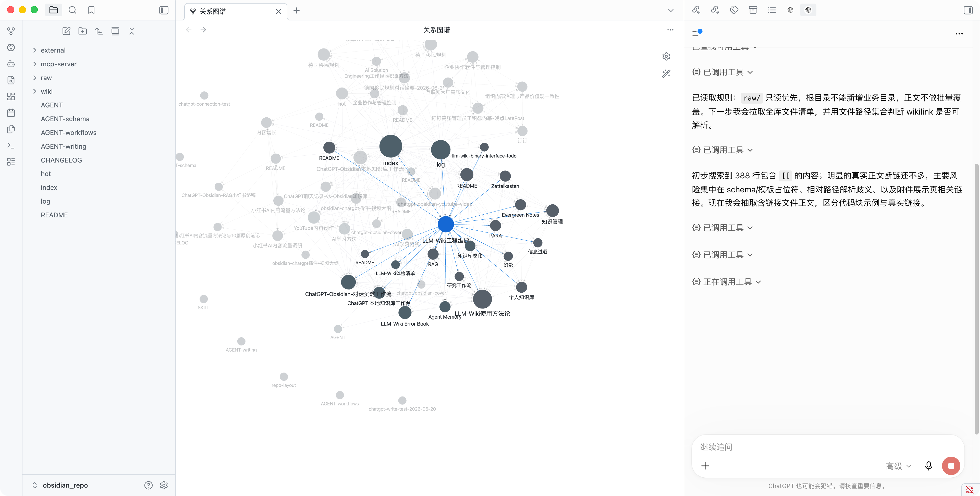The height and width of the screenshot is (496, 980).
Task: Open the bookmarks icon
Action: click(x=91, y=10)
